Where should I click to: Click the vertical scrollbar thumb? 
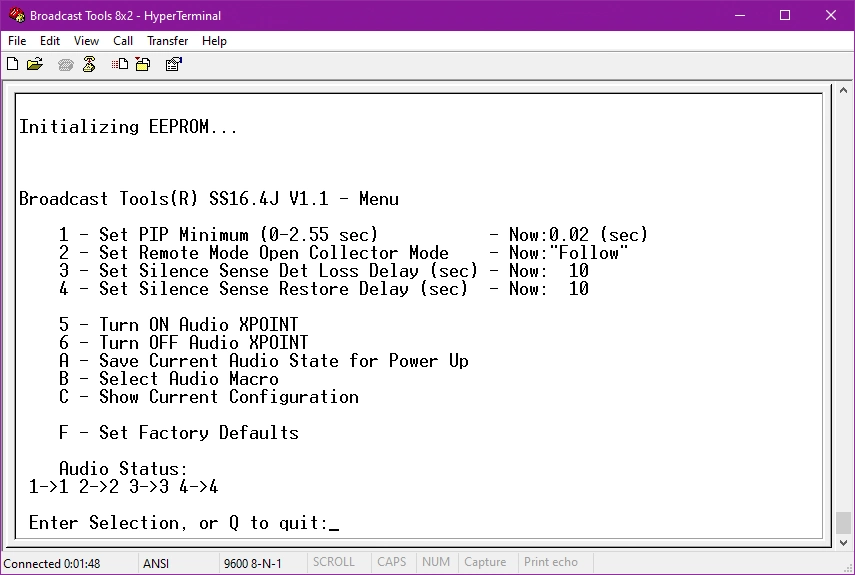point(843,523)
